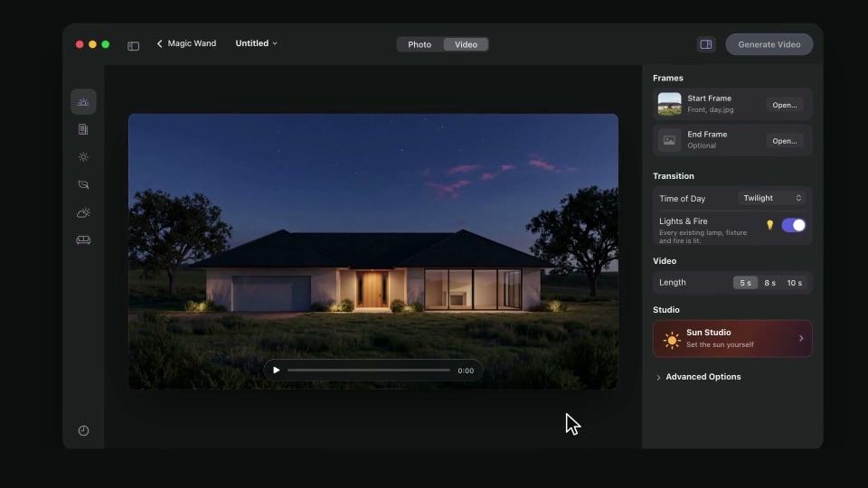Open history clock icon at sidebar bottom

pos(83,430)
